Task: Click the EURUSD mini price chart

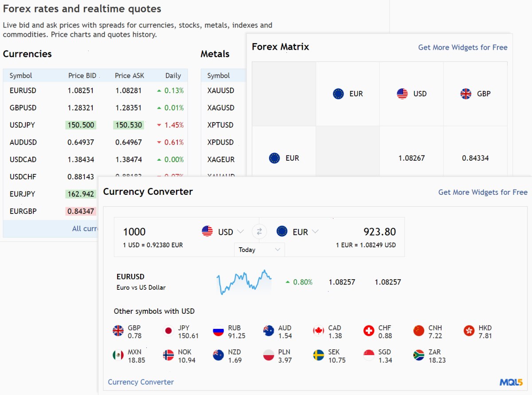Action: pos(244,282)
